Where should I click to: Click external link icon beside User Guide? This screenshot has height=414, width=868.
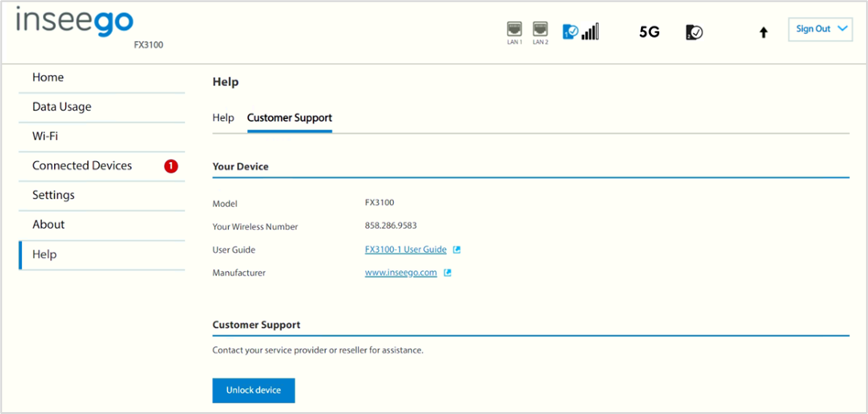(457, 250)
